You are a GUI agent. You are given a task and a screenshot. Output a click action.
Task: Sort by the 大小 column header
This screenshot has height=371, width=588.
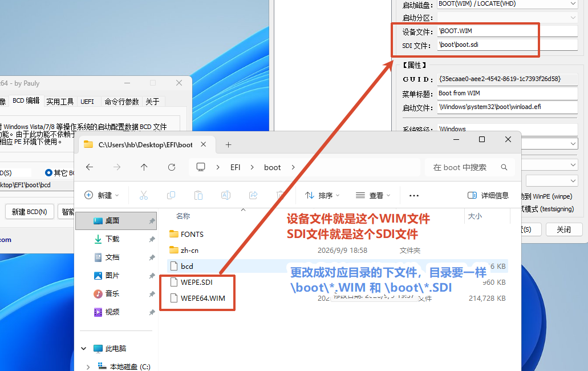(475, 216)
